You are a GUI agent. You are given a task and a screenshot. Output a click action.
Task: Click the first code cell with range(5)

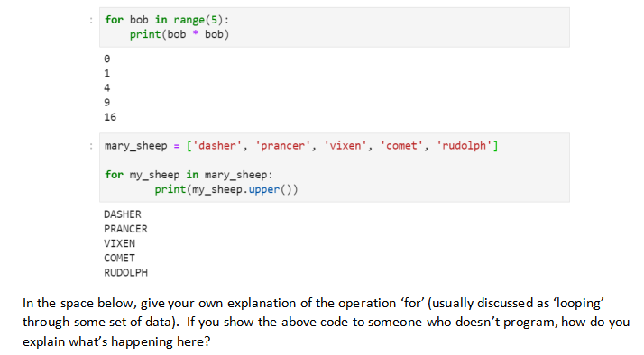[335, 27]
